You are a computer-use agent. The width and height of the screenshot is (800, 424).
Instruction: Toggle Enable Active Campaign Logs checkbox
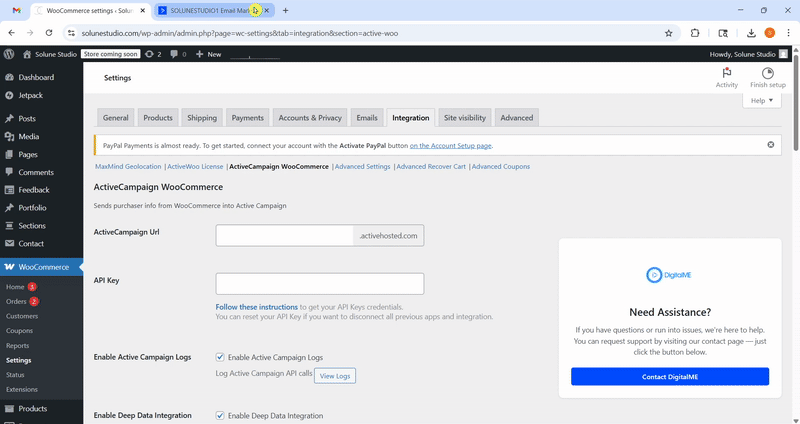tap(220, 357)
